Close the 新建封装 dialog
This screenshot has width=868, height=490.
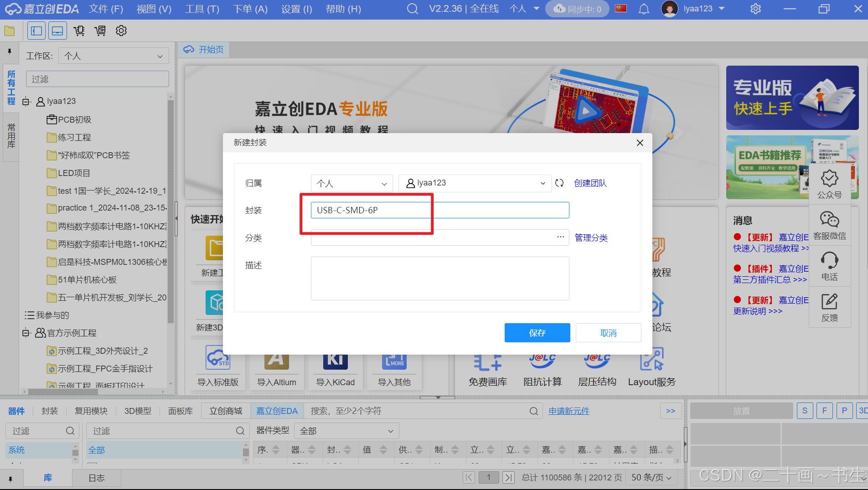(x=640, y=143)
